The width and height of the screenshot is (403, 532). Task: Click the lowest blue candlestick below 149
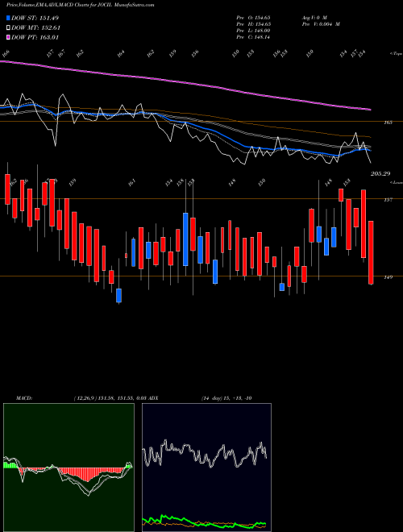click(118, 296)
